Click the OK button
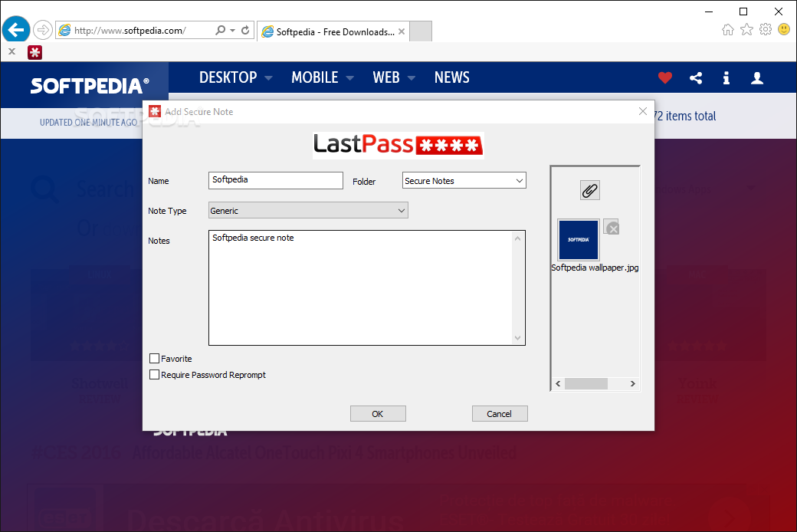The image size is (797, 532). tap(378, 413)
